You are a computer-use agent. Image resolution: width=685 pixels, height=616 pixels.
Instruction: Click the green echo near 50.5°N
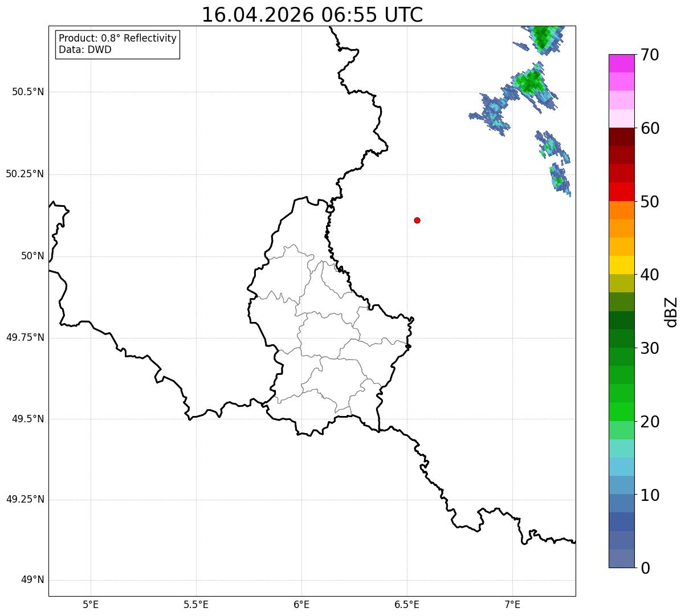click(x=530, y=83)
